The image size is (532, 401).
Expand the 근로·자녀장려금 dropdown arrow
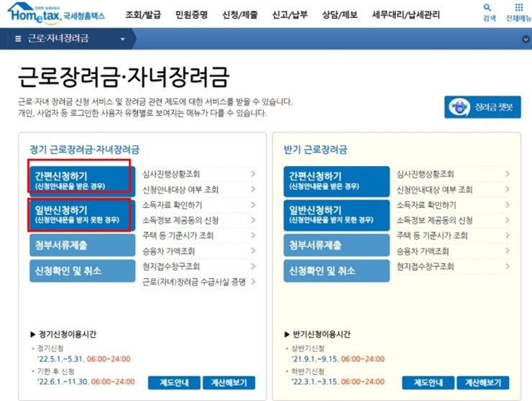point(122,39)
